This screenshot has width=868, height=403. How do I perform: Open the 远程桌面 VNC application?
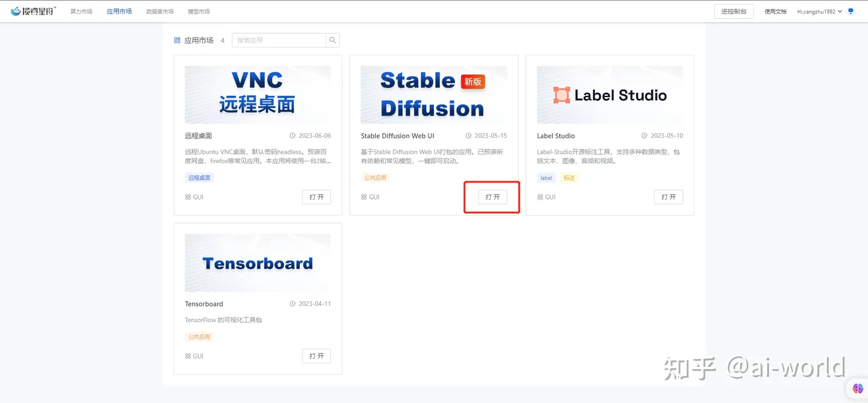316,197
